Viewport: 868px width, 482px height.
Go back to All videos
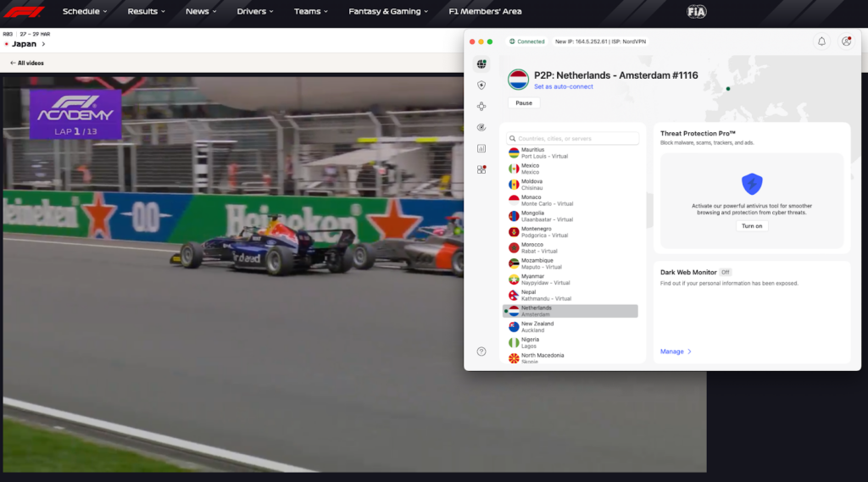coord(26,63)
